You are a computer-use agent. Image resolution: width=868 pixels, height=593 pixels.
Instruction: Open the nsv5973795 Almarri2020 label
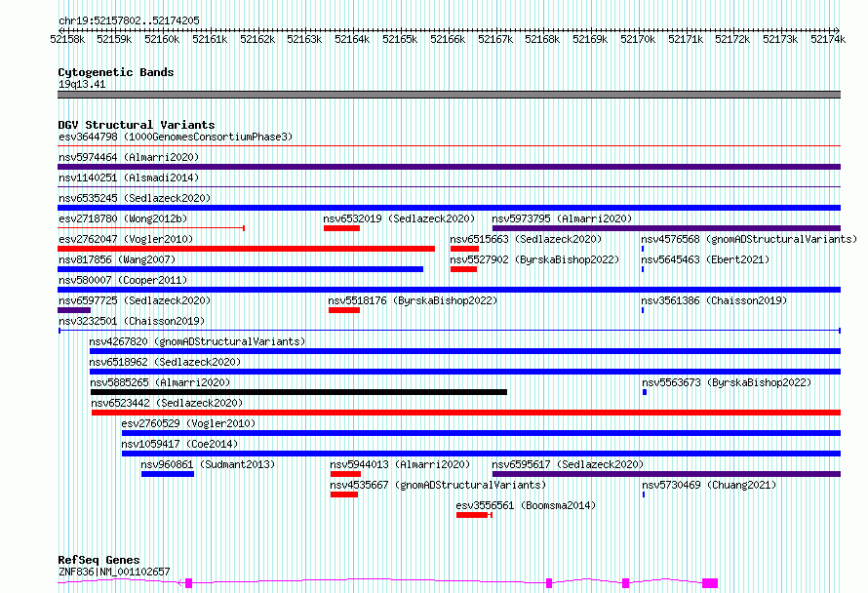[562, 218]
